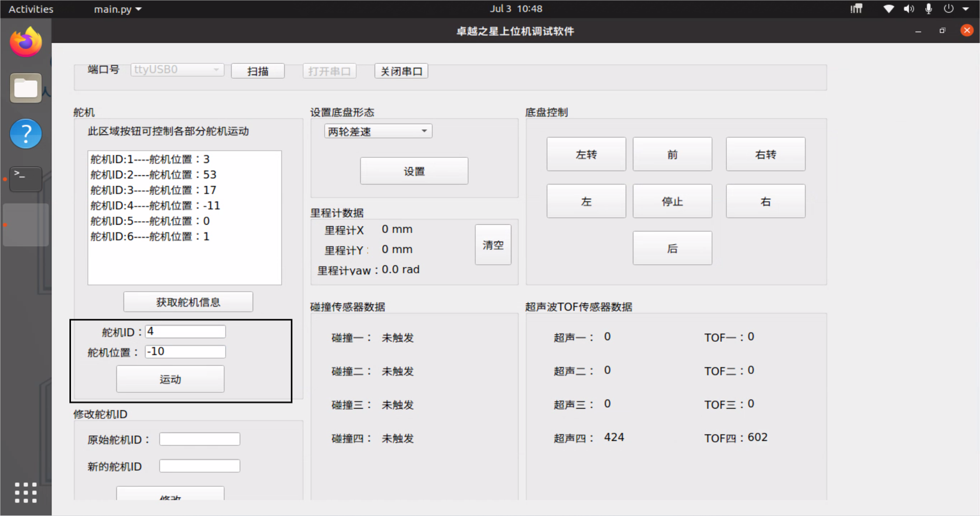This screenshot has height=516, width=980.
Task: Click the 后 backward button
Action: coord(672,248)
